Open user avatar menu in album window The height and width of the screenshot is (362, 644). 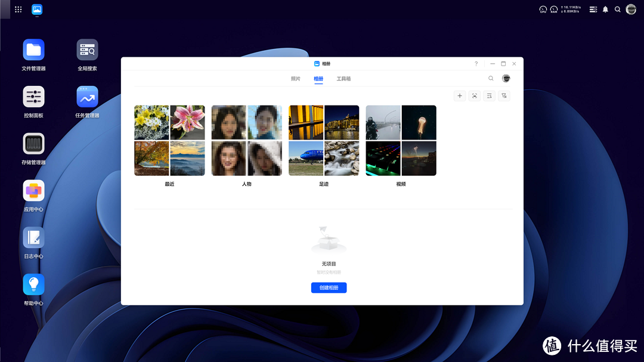click(x=506, y=79)
